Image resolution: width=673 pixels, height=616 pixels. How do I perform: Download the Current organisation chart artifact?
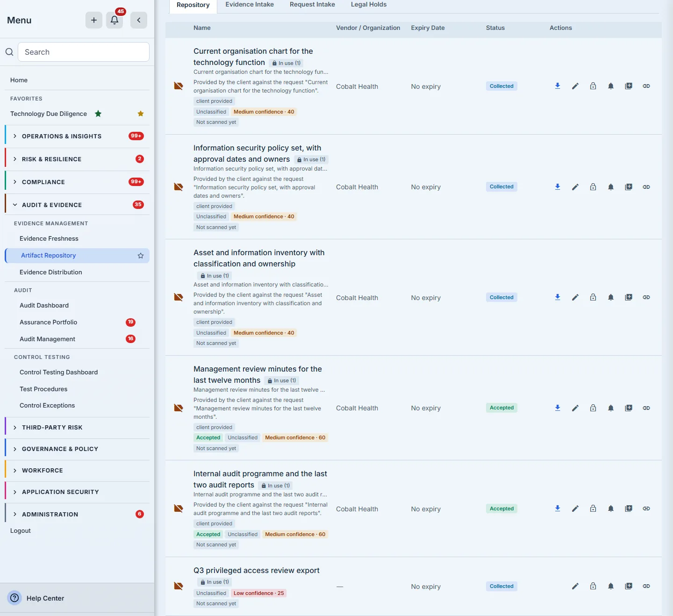pos(558,86)
